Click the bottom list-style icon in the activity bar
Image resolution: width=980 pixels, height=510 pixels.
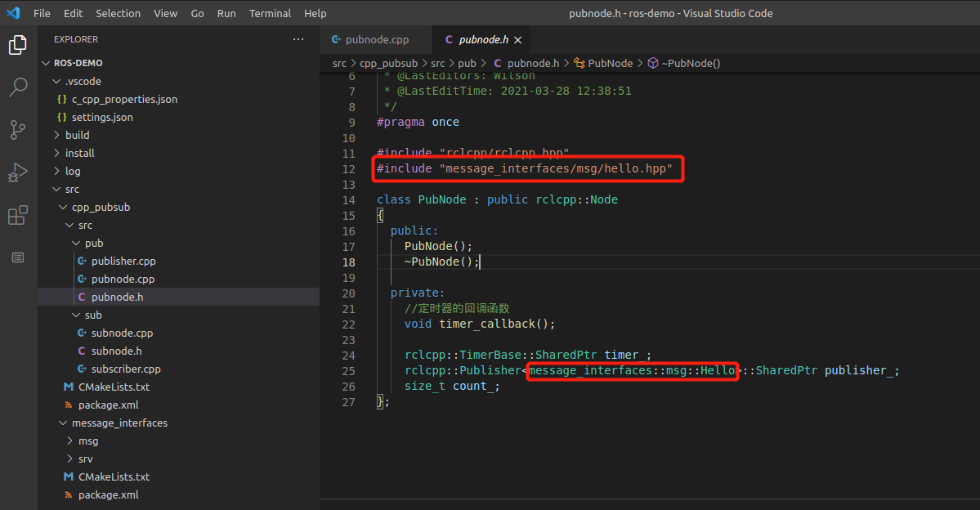17,257
